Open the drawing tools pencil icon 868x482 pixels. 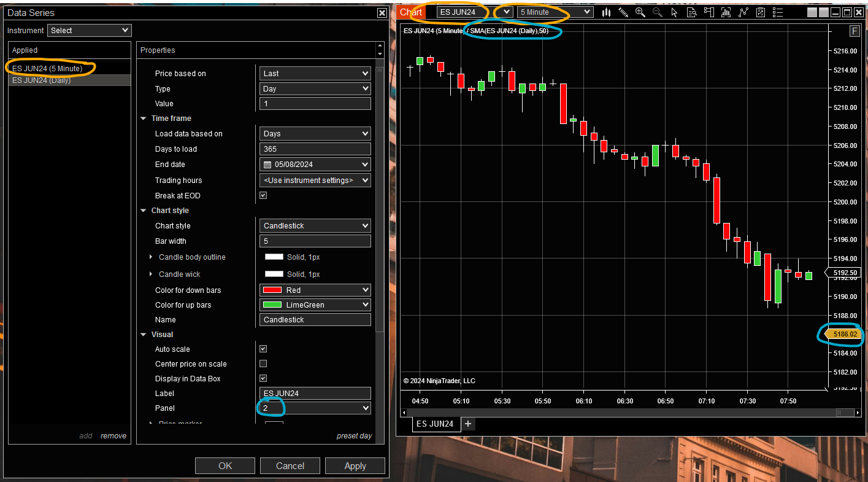[x=623, y=12]
